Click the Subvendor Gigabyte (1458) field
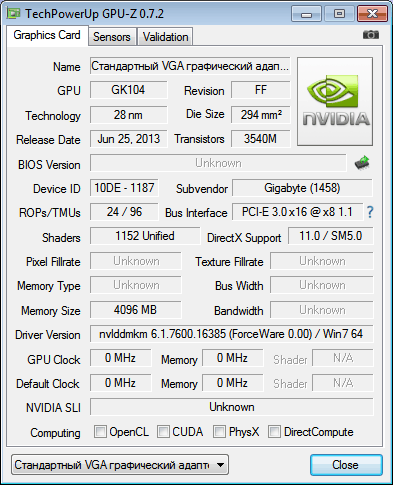393x485 pixels. [302, 188]
